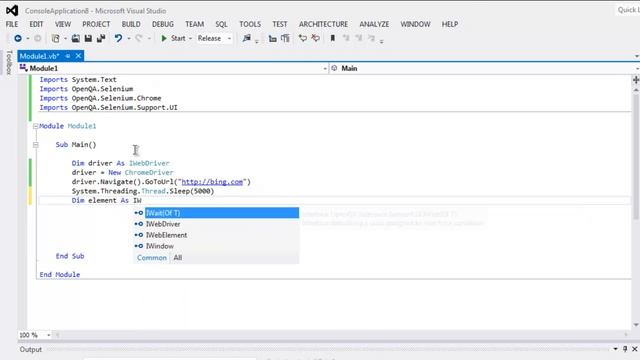Screen dimensions: 640x360
Task: Collapse the Module Module1 code block
Action: click(36, 126)
